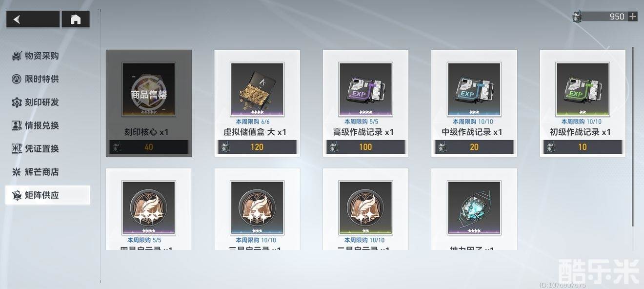Open the four-star 启示录 emblem item
This screenshot has height=289, width=644.
click(x=149, y=208)
